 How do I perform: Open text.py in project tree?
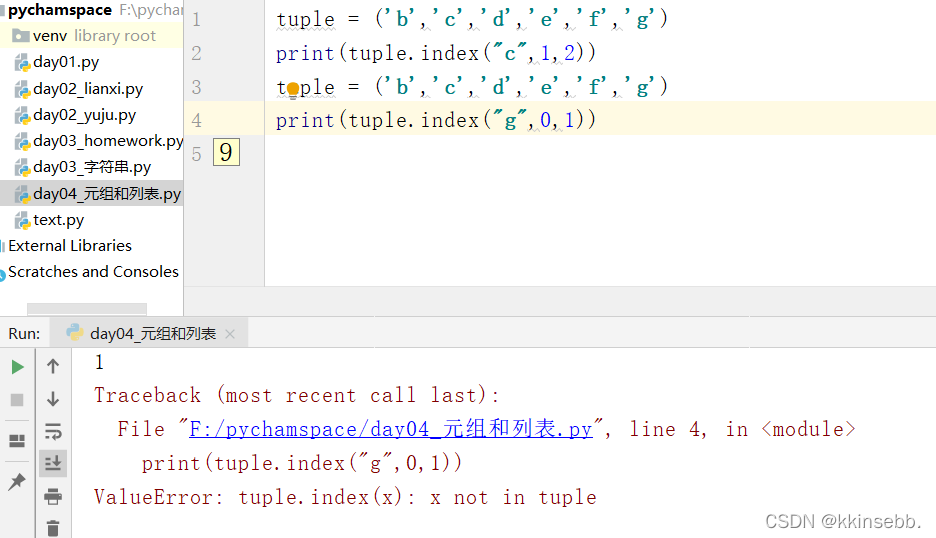tap(58, 220)
